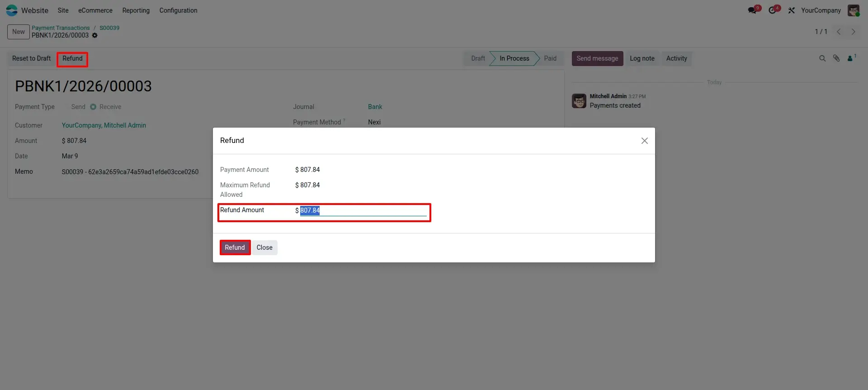The width and height of the screenshot is (868, 390).
Task: Click the Close button in Refund dialog
Action: point(264,247)
